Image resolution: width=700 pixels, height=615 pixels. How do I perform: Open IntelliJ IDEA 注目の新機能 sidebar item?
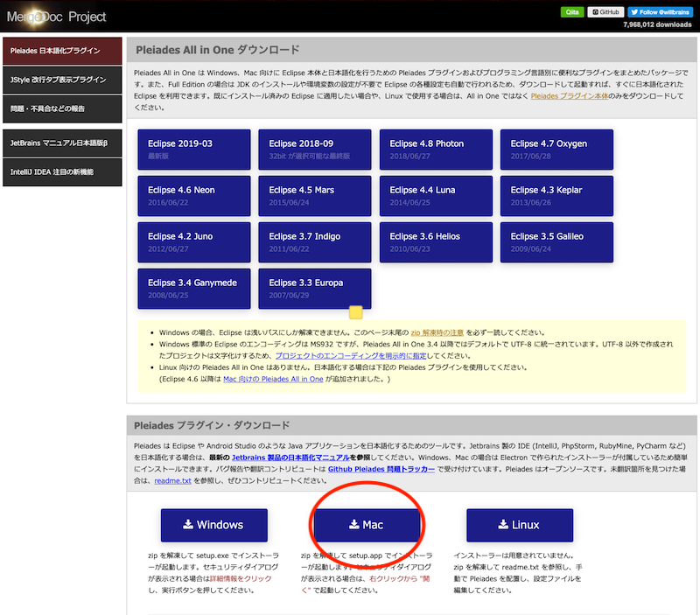[x=62, y=172]
